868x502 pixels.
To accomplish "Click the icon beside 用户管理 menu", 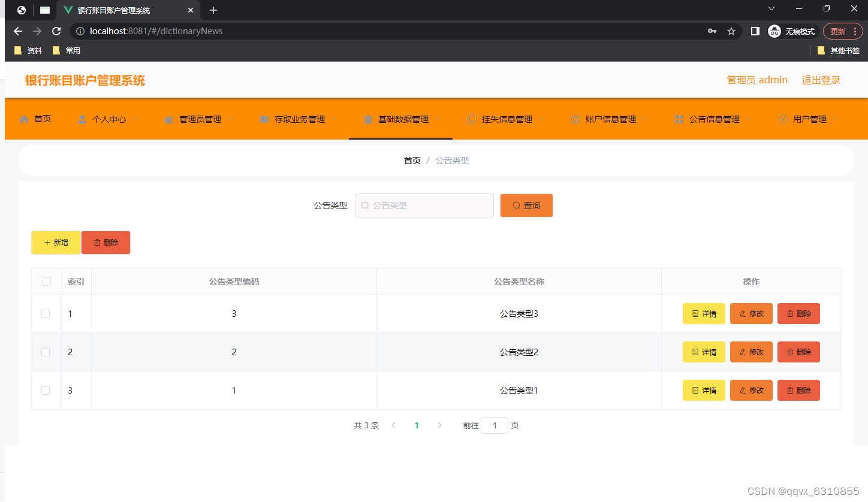I will (783, 119).
